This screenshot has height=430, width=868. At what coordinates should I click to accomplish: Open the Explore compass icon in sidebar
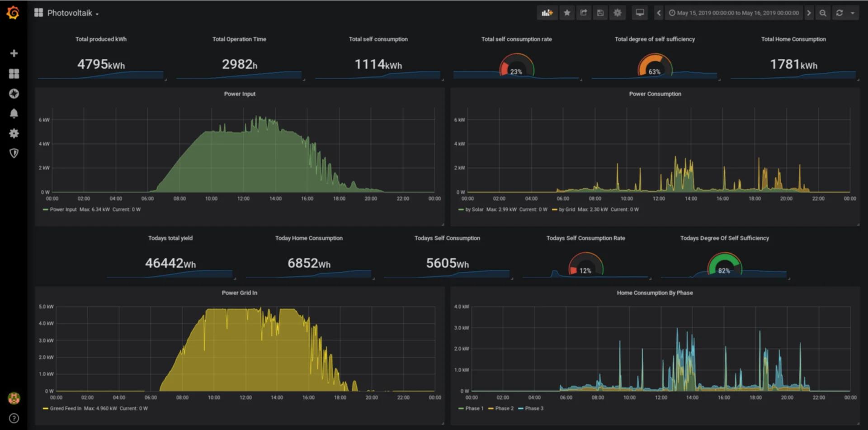[14, 94]
